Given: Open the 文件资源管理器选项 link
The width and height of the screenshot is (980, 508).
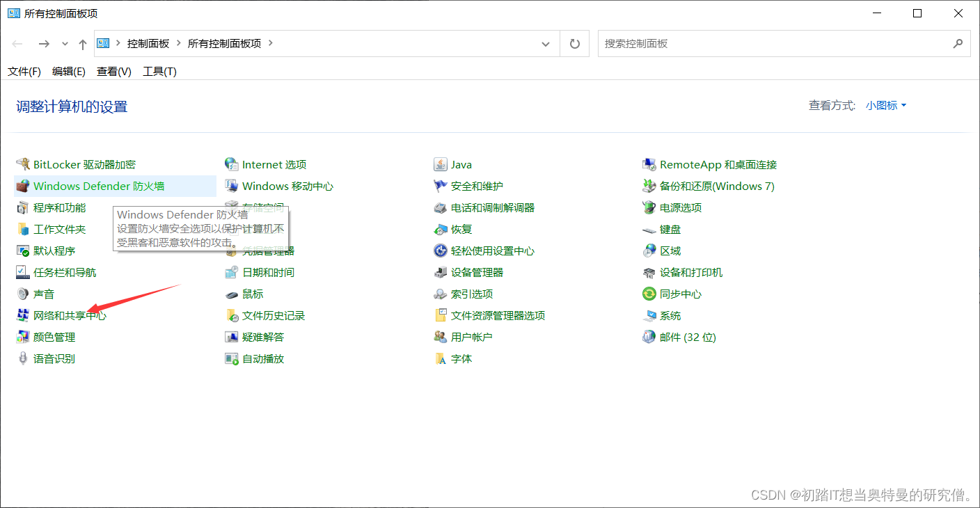Looking at the screenshot, I should coord(498,316).
